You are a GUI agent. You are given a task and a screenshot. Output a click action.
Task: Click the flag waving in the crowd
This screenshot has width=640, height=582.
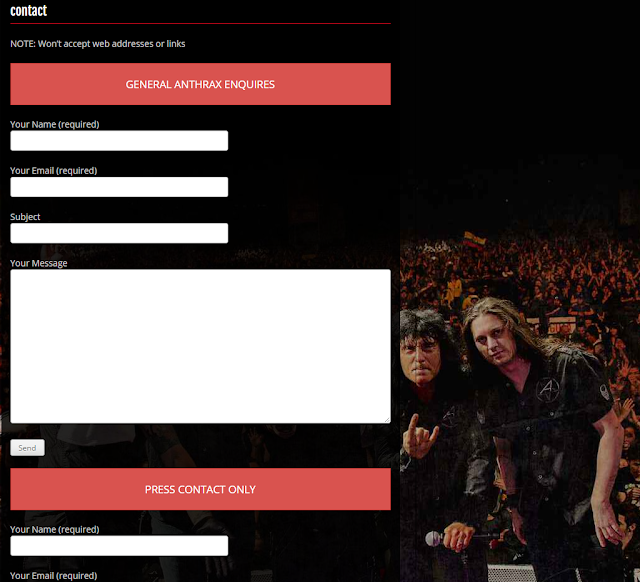[x=474, y=240]
